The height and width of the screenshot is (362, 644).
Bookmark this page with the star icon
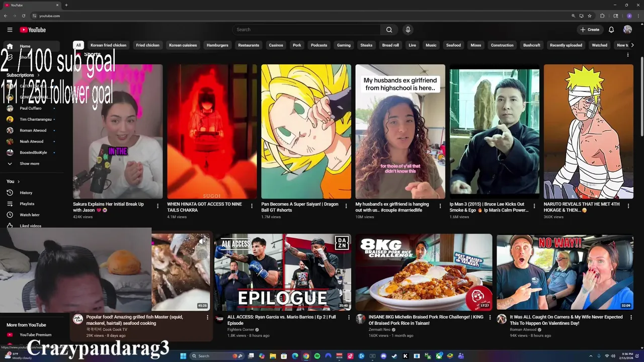590,16
